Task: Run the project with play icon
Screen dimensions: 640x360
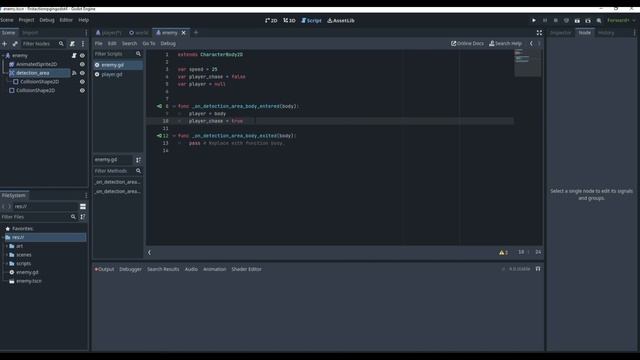Action: tap(533, 20)
